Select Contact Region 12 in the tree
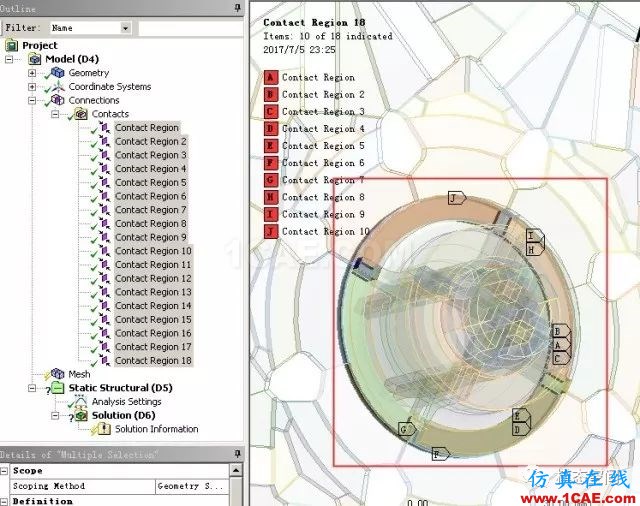640x506 pixels. coord(153,278)
